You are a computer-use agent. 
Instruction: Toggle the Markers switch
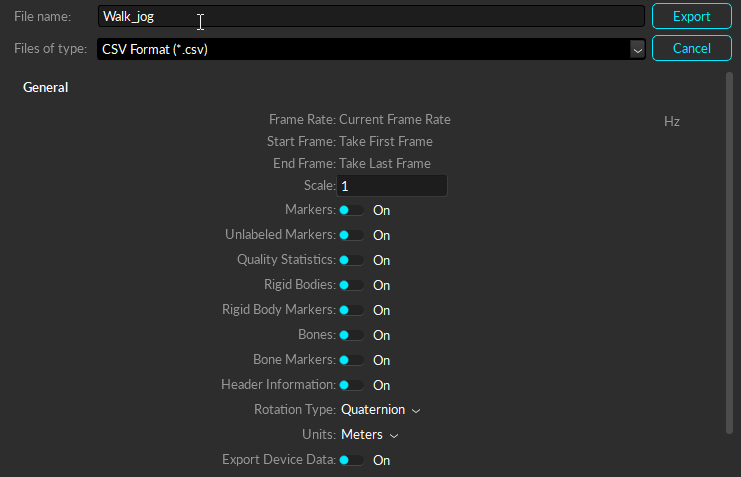point(351,210)
